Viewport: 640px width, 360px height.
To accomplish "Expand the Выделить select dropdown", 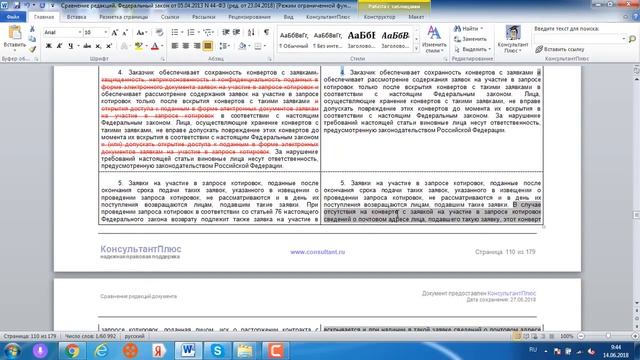I will pos(489,49).
